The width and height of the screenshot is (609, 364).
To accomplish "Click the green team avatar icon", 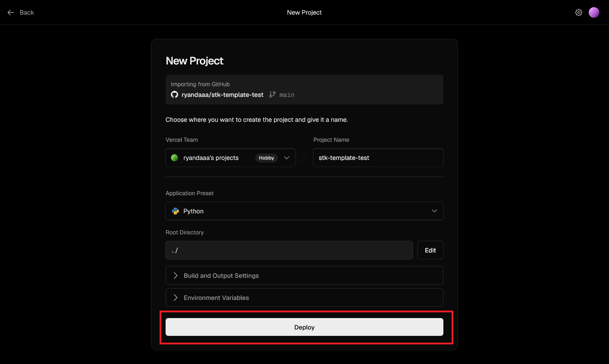I will (175, 158).
